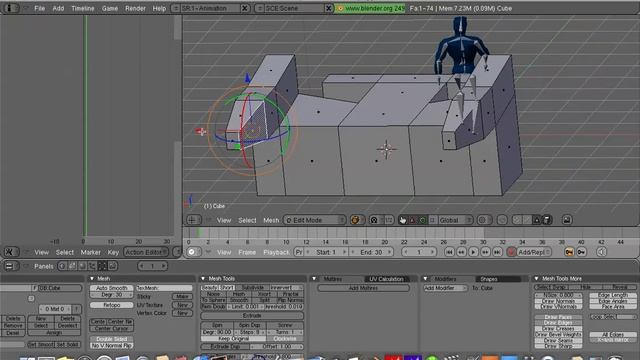This screenshot has width=640, height=360.
Task: Open the Playback menu in timeline
Action: 276,252
